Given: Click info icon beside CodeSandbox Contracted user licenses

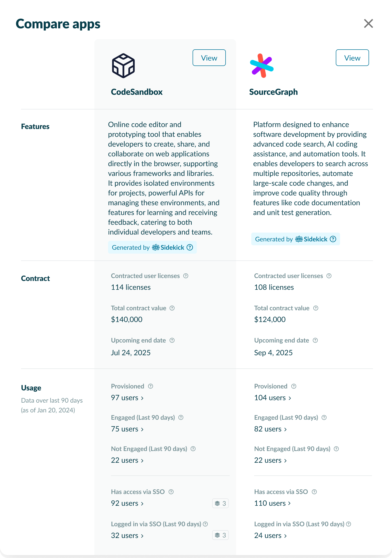Looking at the screenshot, I should pos(186,276).
